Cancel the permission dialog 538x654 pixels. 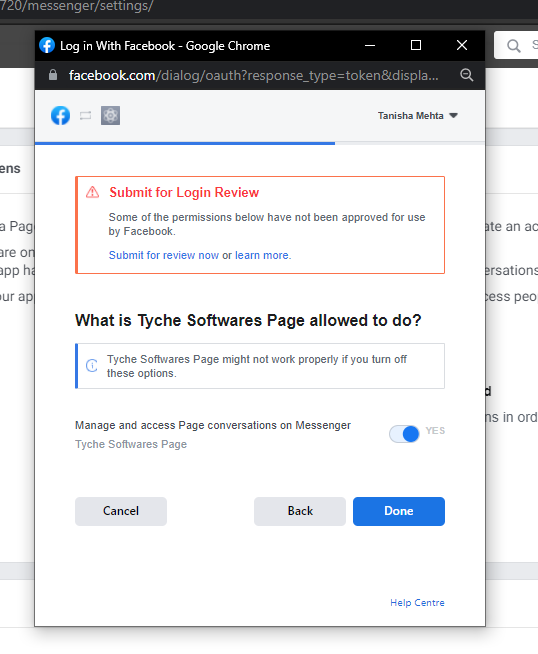coord(121,511)
